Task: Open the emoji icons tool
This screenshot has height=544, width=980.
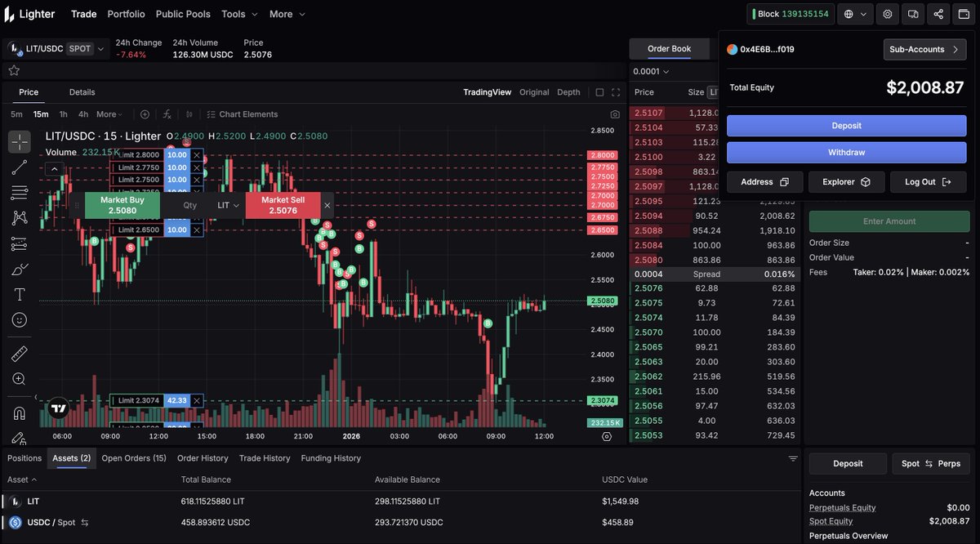Action: [x=20, y=319]
